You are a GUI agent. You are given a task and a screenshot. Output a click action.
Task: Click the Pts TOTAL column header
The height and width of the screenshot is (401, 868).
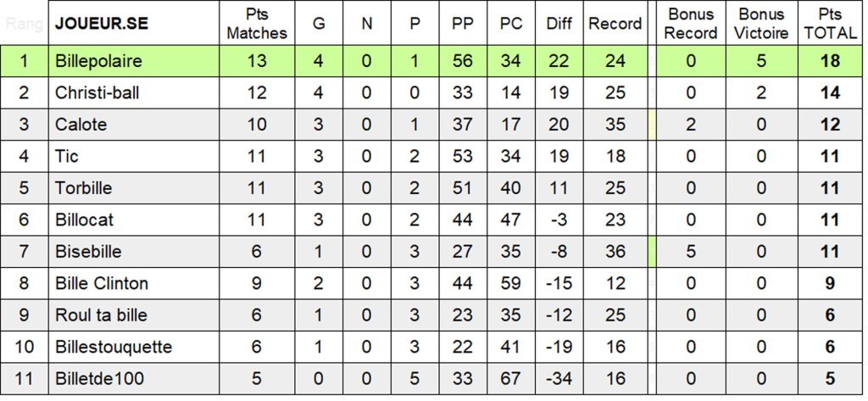(x=830, y=24)
